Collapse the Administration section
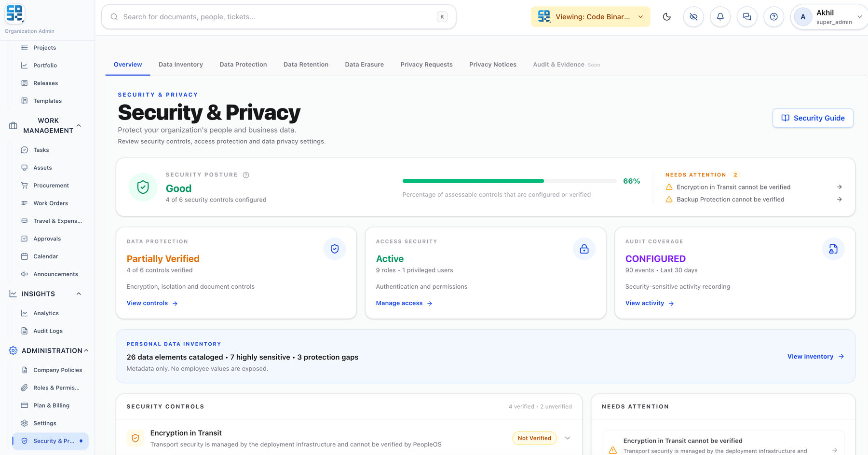This screenshot has height=455, width=868. 86,351
